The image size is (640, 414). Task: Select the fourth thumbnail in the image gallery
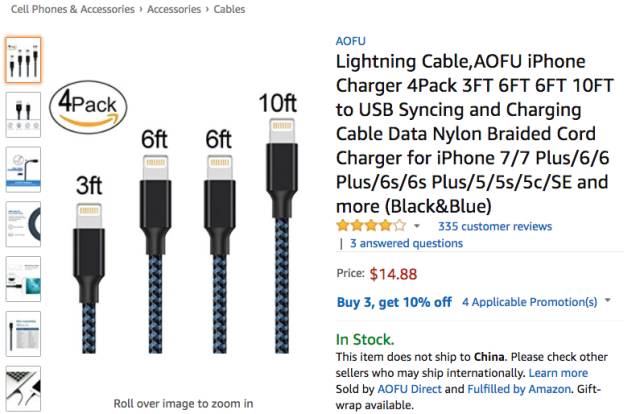(x=23, y=225)
